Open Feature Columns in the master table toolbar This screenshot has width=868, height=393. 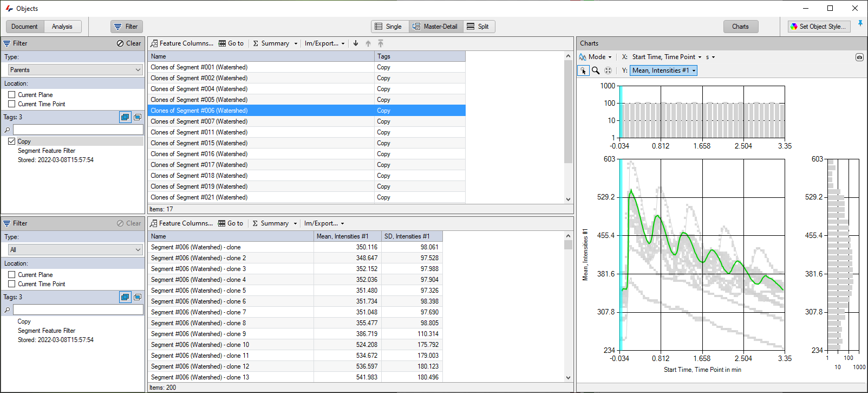181,43
